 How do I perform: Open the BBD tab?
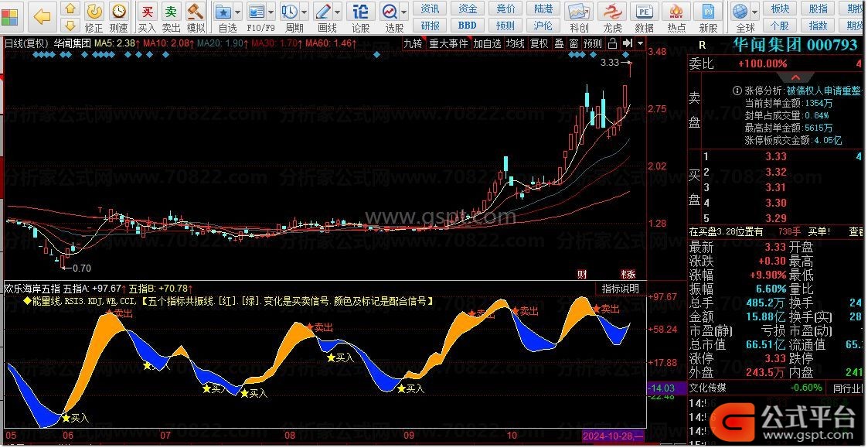tap(468, 26)
